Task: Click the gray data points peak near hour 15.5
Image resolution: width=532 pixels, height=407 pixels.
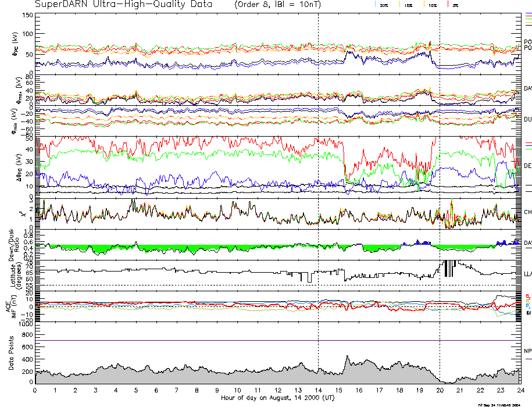Action: (347, 357)
